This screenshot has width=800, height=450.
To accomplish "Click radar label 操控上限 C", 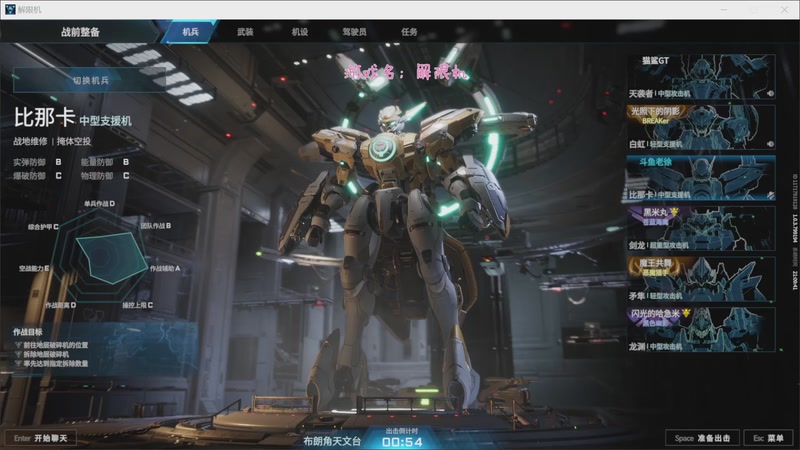I will 137,305.
